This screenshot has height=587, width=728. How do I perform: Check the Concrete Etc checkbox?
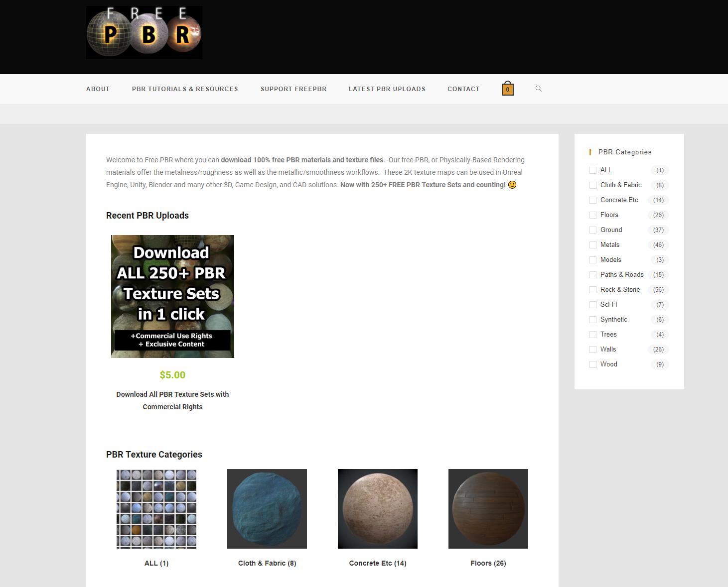pyautogui.click(x=593, y=200)
